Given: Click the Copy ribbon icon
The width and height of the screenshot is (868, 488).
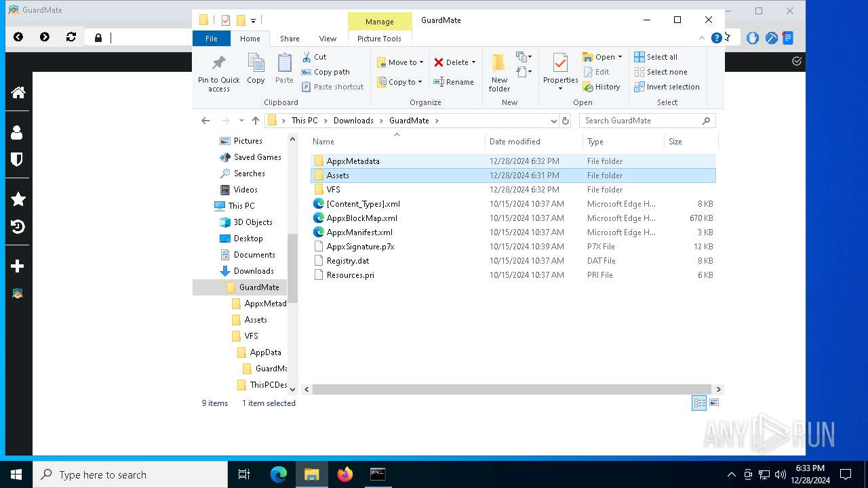Looking at the screenshot, I should coord(256,63).
